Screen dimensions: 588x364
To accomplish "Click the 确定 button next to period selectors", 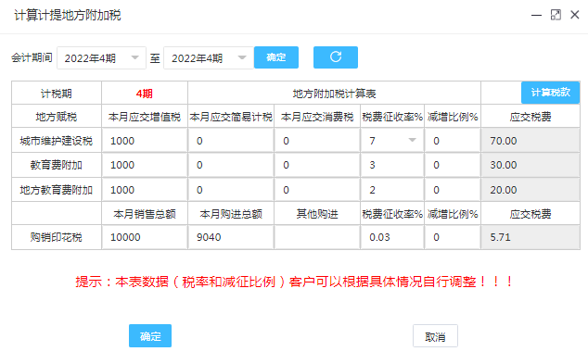I will (276, 57).
